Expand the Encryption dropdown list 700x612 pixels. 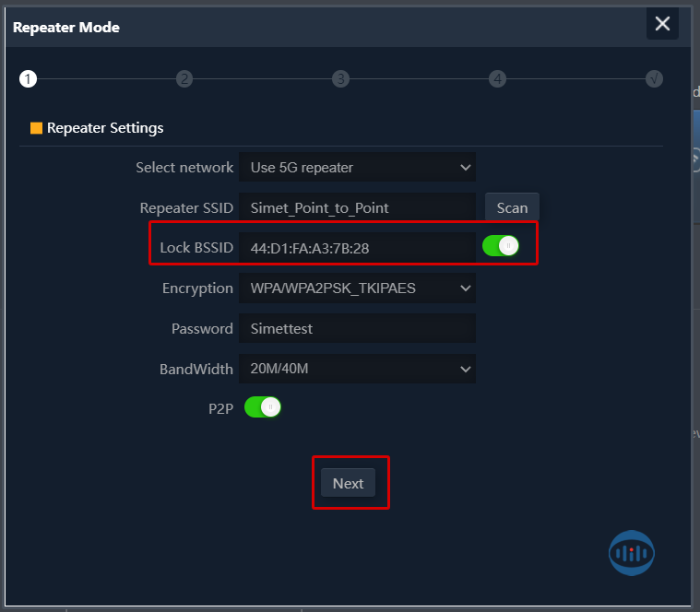(357, 288)
